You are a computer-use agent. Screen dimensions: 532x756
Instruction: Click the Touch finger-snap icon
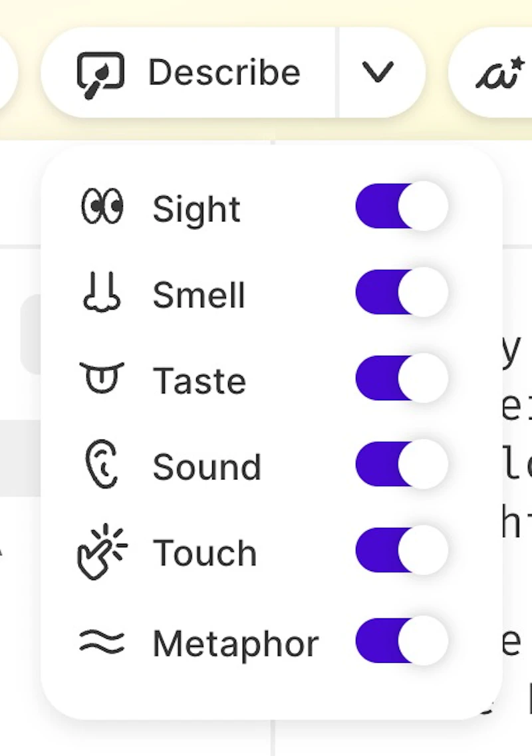102,551
